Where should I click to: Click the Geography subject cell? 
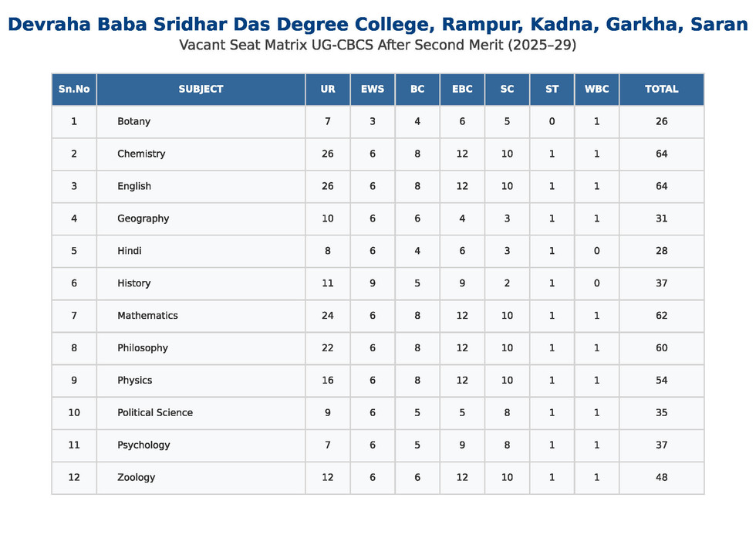click(x=143, y=218)
